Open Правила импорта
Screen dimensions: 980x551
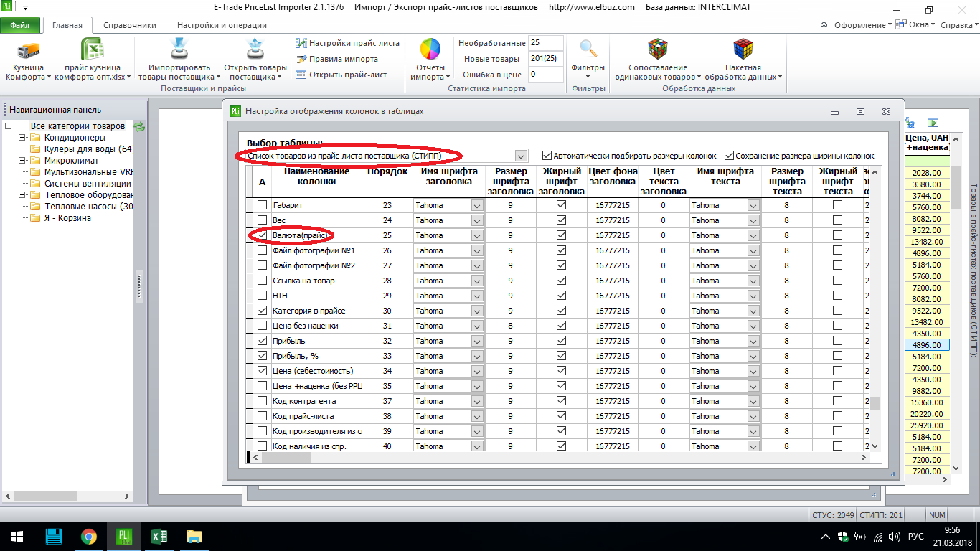[337, 59]
